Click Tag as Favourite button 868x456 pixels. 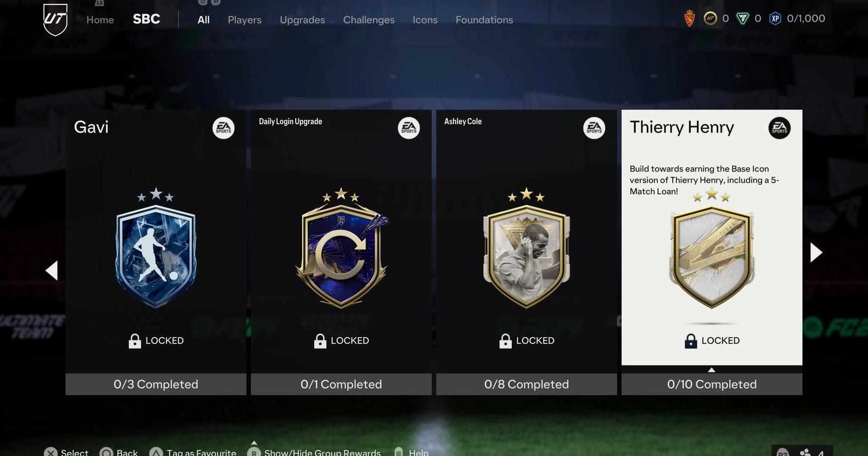tap(193, 452)
